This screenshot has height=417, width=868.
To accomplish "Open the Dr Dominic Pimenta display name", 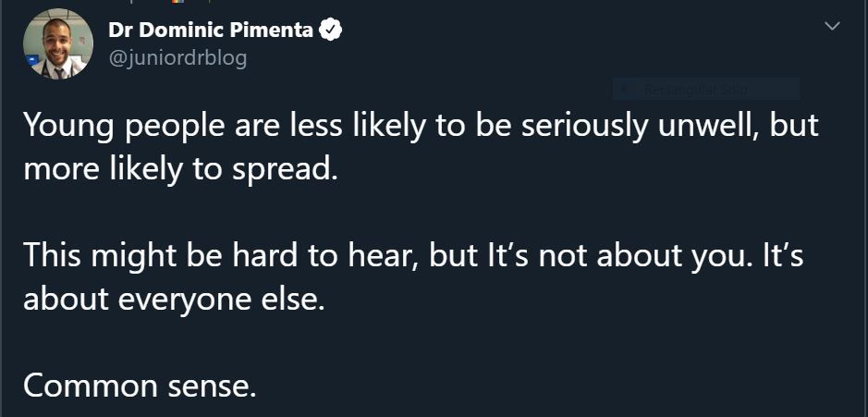I will (x=212, y=30).
